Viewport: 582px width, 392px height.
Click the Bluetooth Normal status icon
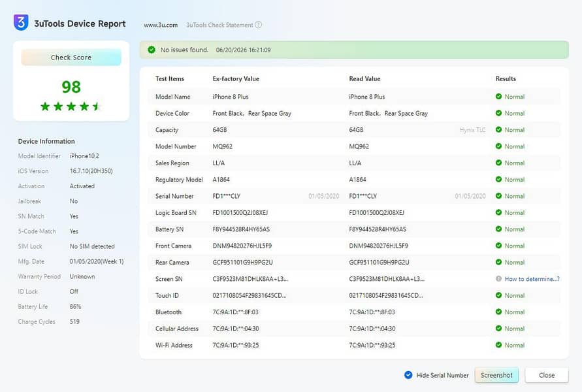point(498,312)
